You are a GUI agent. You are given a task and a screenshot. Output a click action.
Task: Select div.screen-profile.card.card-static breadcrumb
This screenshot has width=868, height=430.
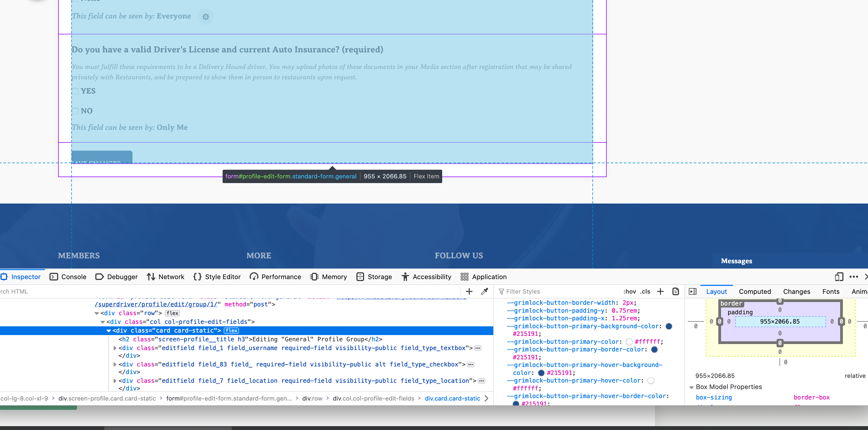tap(107, 398)
